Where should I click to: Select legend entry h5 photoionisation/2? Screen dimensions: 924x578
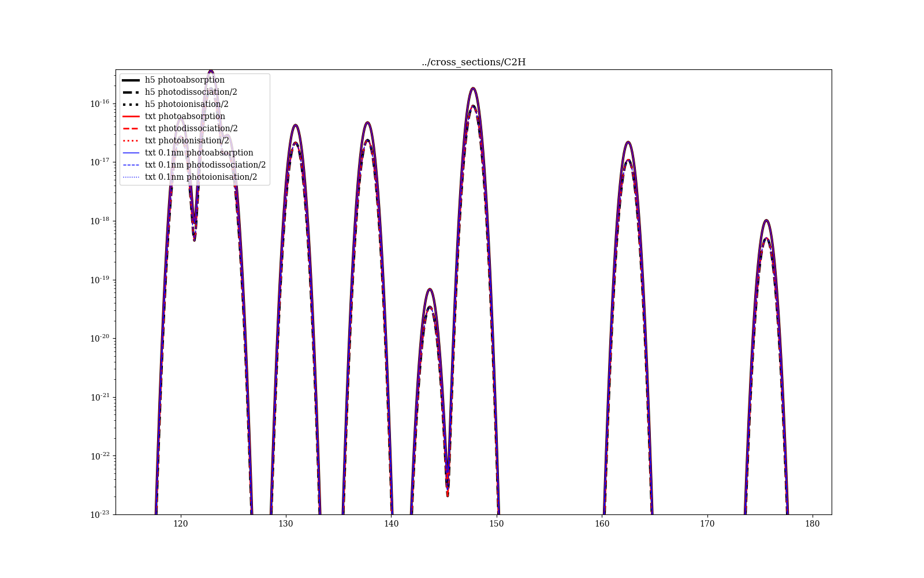(x=176, y=104)
